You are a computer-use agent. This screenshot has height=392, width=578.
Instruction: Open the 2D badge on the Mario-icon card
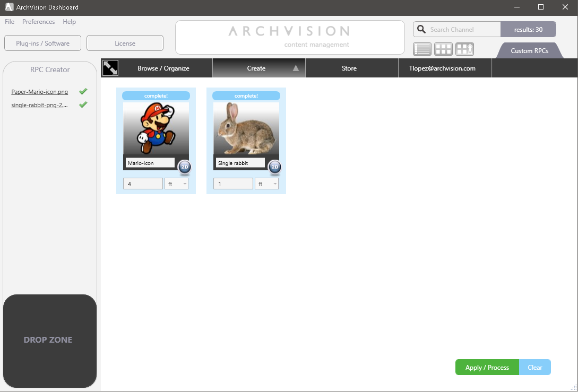coord(184,168)
